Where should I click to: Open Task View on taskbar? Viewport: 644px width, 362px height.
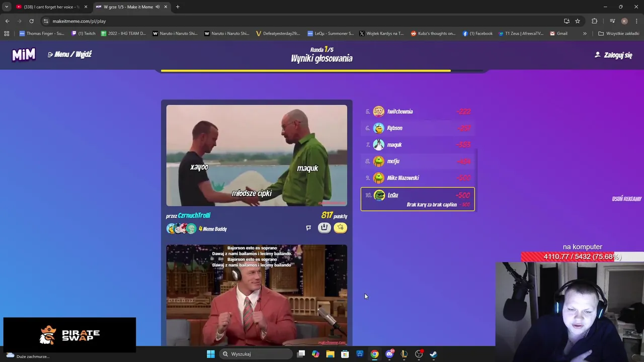click(301, 354)
